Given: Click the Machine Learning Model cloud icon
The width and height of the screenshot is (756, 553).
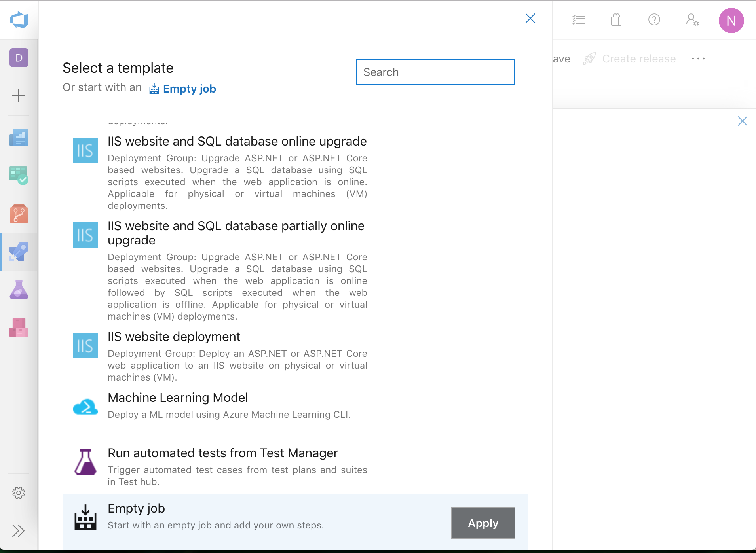Looking at the screenshot, I should click(x=85, y=406).
